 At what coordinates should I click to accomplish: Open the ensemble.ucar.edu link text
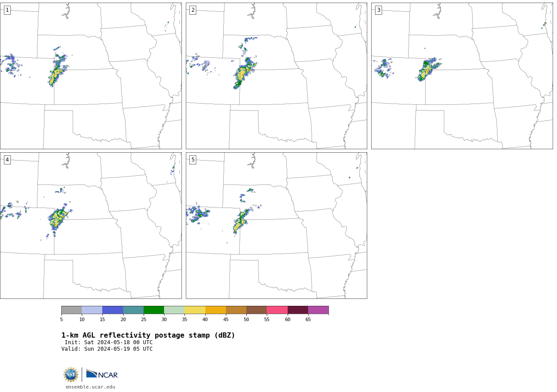pyautogui.click(x=91, y=387)
